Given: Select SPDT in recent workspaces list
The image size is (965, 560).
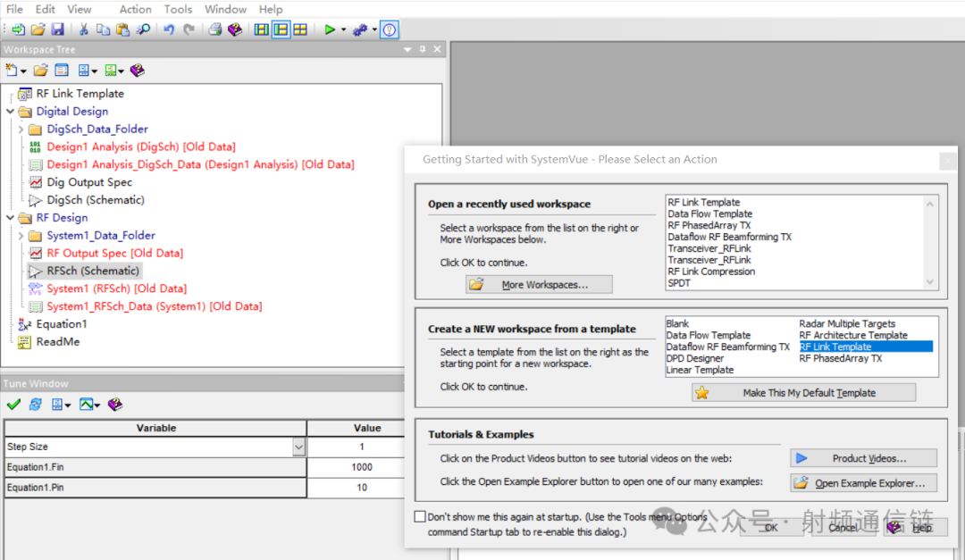Looking at the screenshot, I should (679, 283).
